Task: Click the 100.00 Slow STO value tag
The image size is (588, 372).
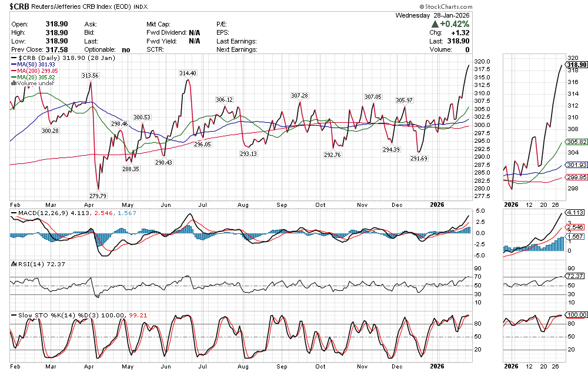Action: tap(576, 315)
